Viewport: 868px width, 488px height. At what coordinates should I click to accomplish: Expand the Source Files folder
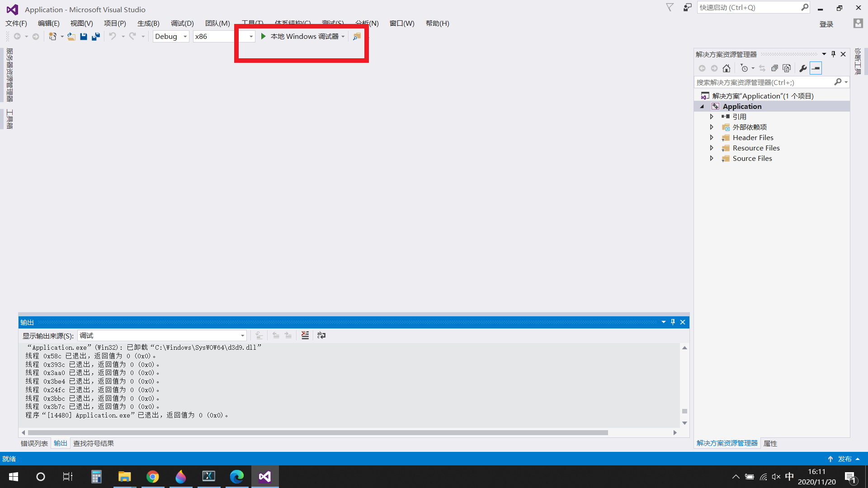(712, 159)
